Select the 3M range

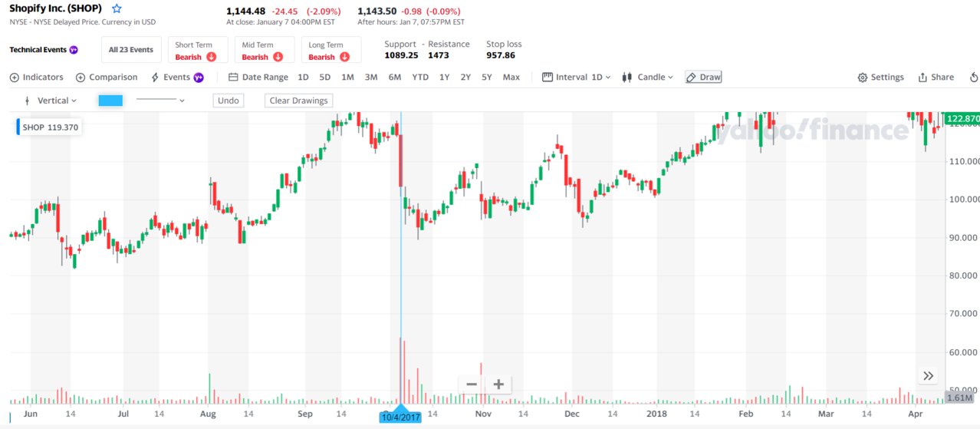371,78
